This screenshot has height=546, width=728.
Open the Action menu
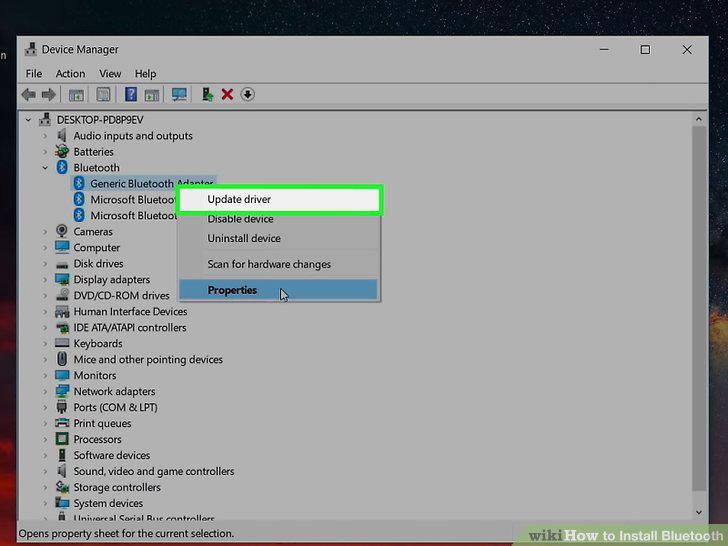(x=70, y=74)
